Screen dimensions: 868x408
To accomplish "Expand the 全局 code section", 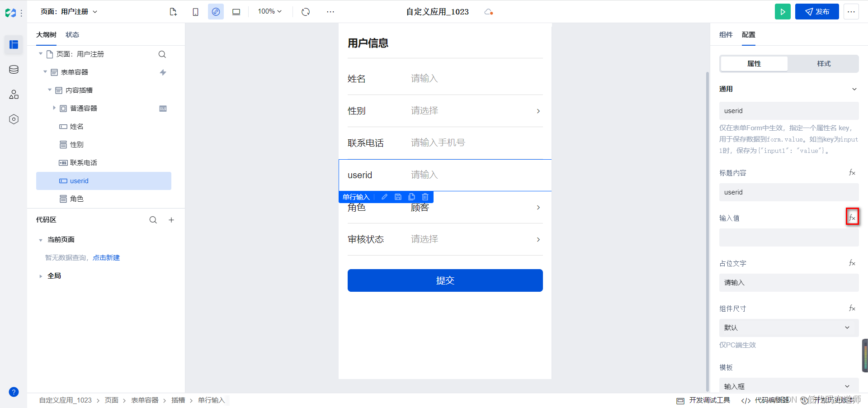I will (x=41, y=276).
